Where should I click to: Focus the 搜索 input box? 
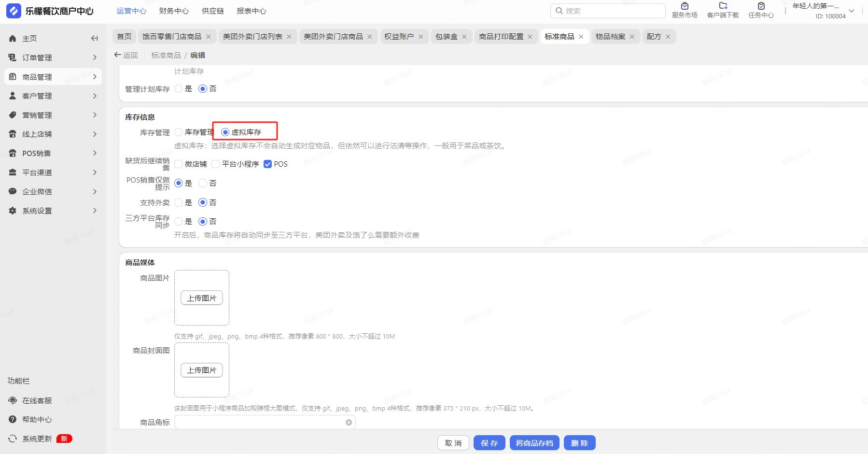click(608, 11)
